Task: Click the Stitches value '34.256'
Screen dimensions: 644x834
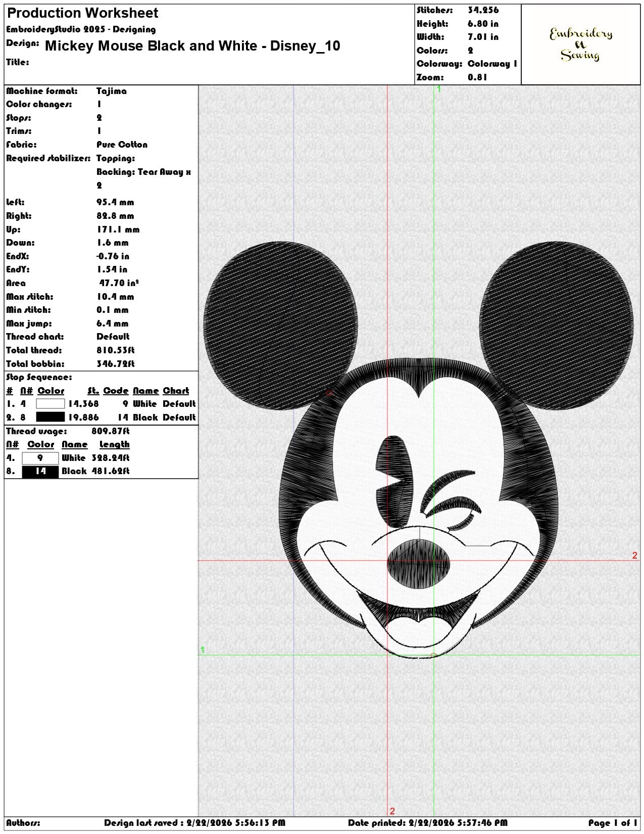Action: [x=483, y=10]
